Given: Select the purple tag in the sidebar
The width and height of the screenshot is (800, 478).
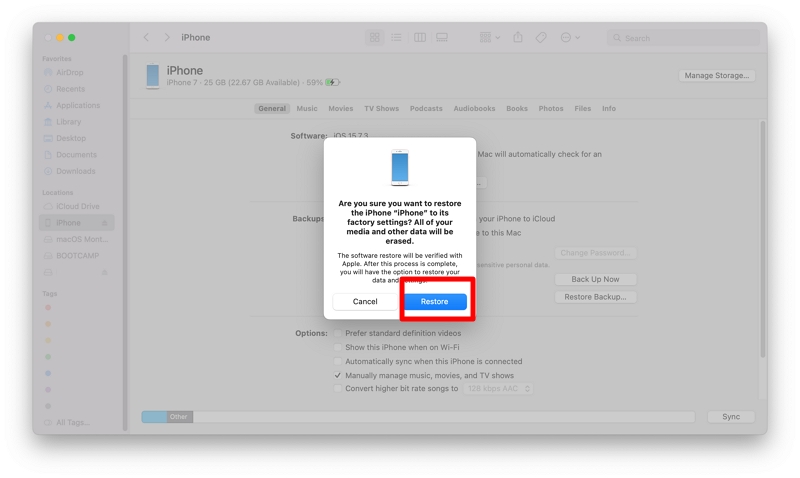Looking at the screenshot, I should coord(48,389).
